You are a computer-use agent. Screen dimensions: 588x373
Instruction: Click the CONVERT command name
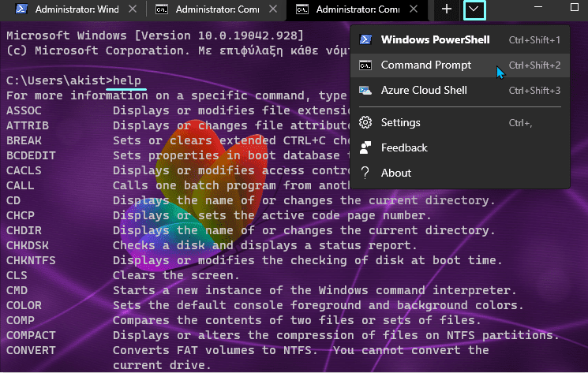coord(31,350)
